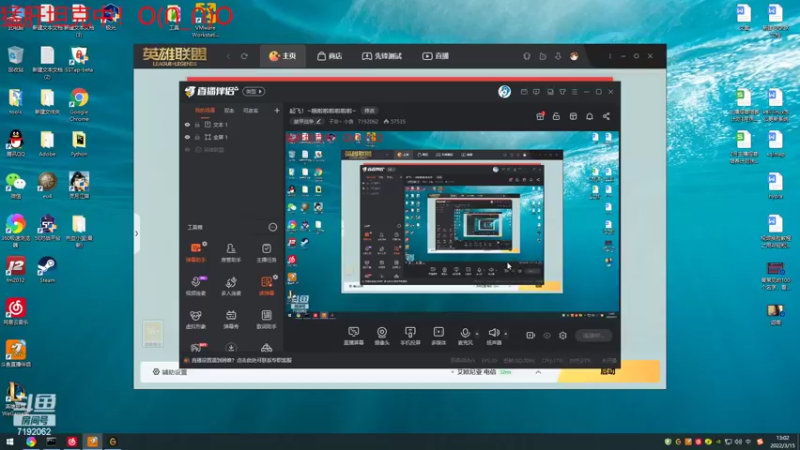Open the room manager assistant tool
Screen dimensions: 800x450
(x=231, y=253)
